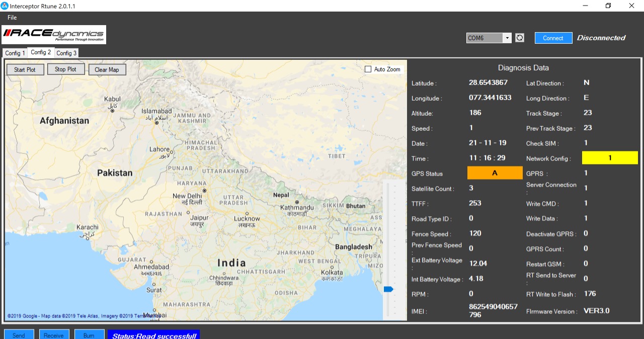Switch to the Config 3 tab
The image size is (644, 339).
pyautogui.click(x=66, y=53)
